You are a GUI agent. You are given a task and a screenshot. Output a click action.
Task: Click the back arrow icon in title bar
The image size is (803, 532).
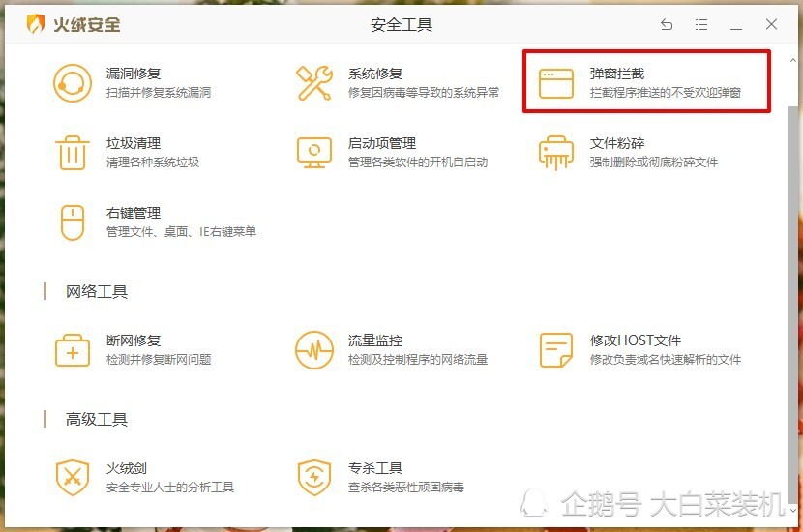[667, 24]
